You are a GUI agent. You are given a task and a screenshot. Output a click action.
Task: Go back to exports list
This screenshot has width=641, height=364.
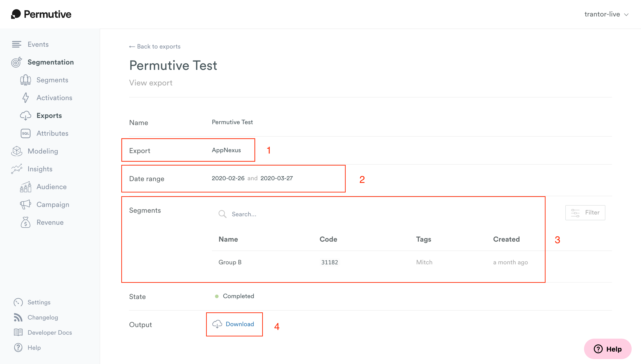155,47
